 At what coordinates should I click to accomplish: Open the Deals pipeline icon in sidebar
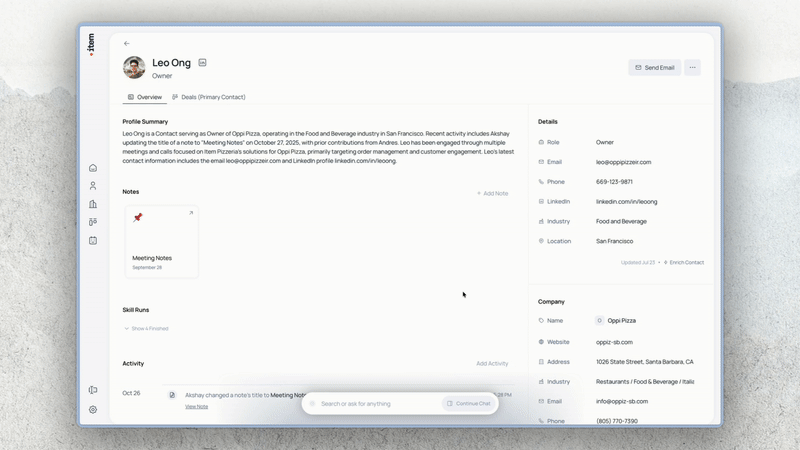(x=93, y=222)
